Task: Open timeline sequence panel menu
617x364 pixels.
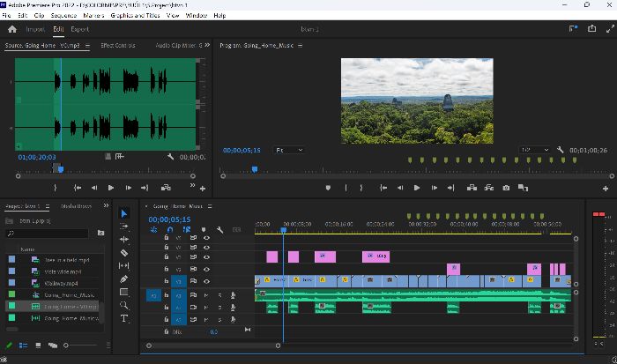Action: click(210, 206)
